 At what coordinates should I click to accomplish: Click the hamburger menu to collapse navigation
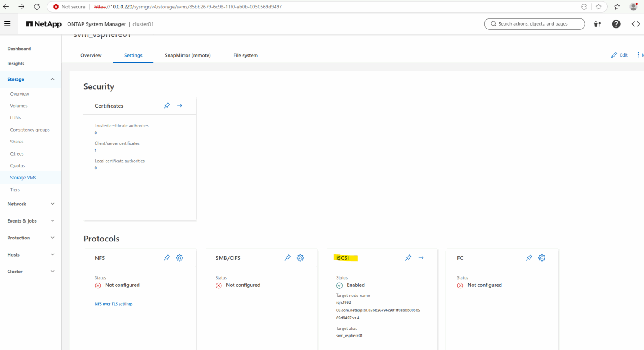pyautogui.click(x=8, y=23)
